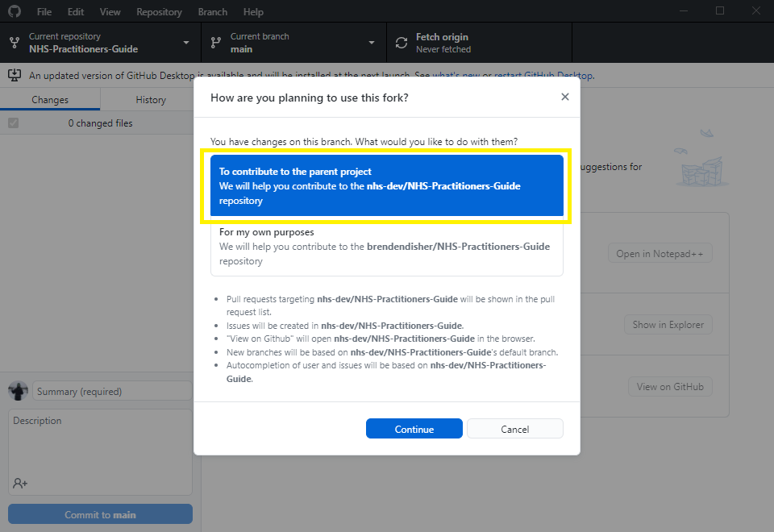
Task: Select the 'For my own purposes' option
Action: click(386, 247)
